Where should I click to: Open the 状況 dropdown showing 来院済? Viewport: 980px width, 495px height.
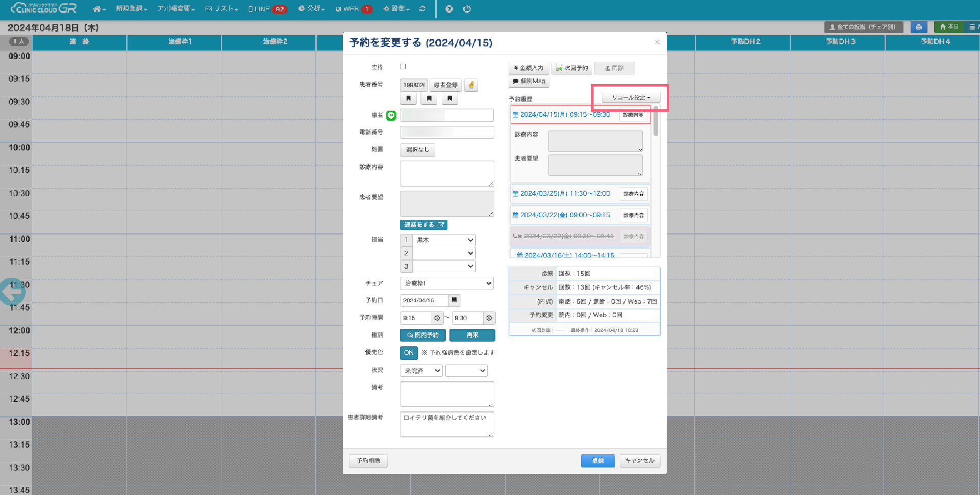421,371
